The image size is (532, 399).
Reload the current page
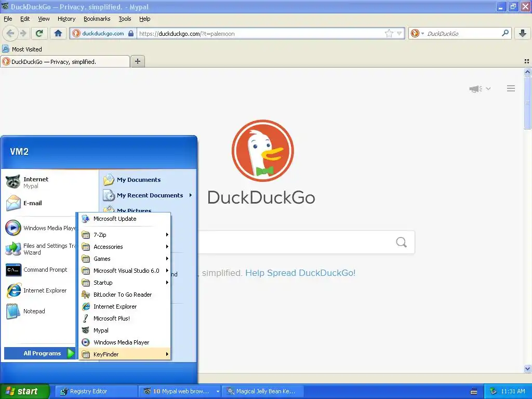pos(39,33)
